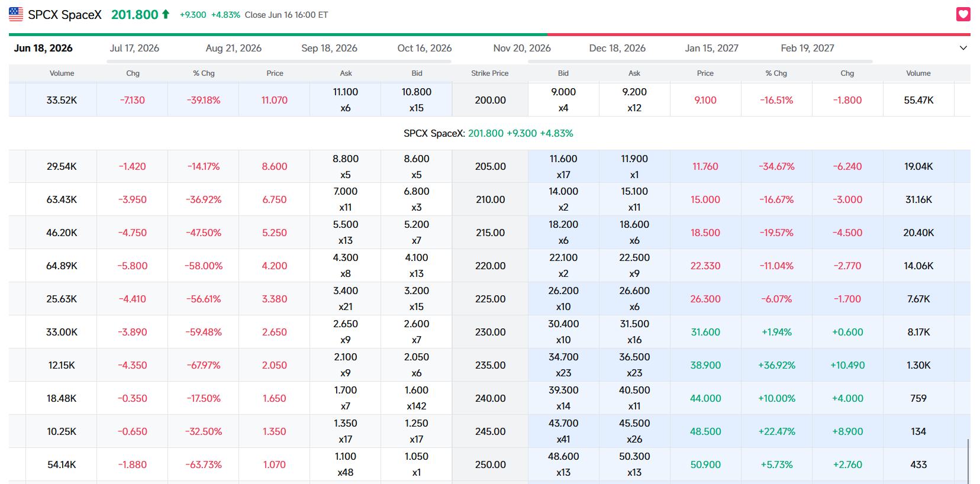Click the call volume 33.52K
The width and height of the screenshot is (980, 484).
pos(62,100)
